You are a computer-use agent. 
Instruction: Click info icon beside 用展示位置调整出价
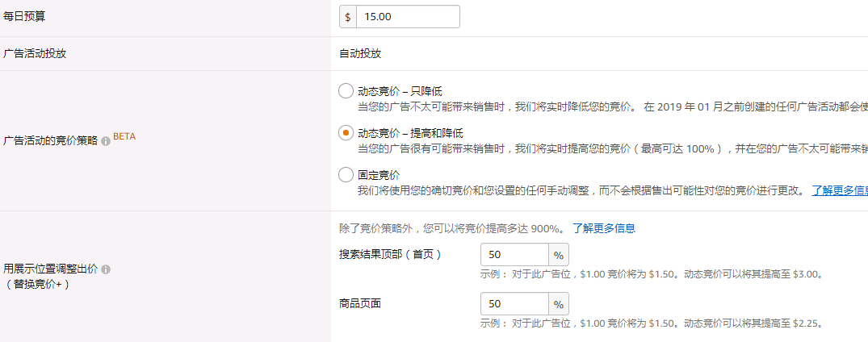(x=106, y=269)
